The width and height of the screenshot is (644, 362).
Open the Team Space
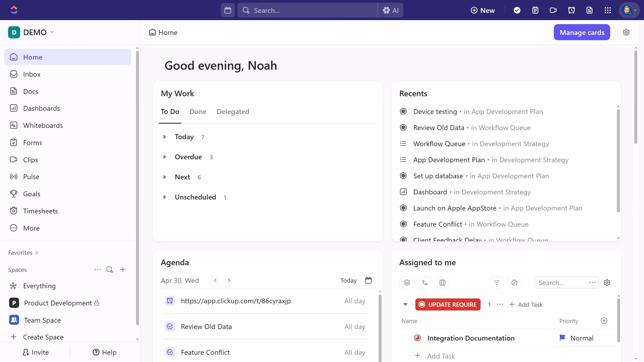[x=67, y=320]
